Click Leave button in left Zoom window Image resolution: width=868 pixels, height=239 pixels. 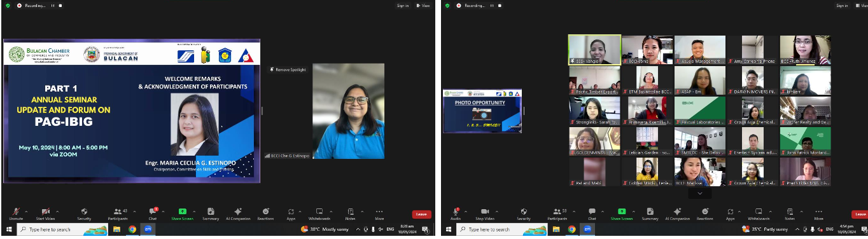[421, 214]
